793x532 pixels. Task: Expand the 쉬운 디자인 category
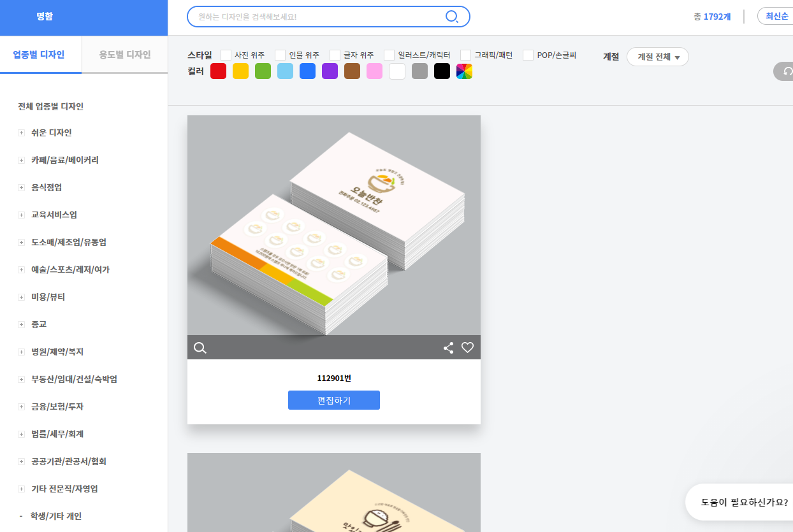tap(21, 133)
